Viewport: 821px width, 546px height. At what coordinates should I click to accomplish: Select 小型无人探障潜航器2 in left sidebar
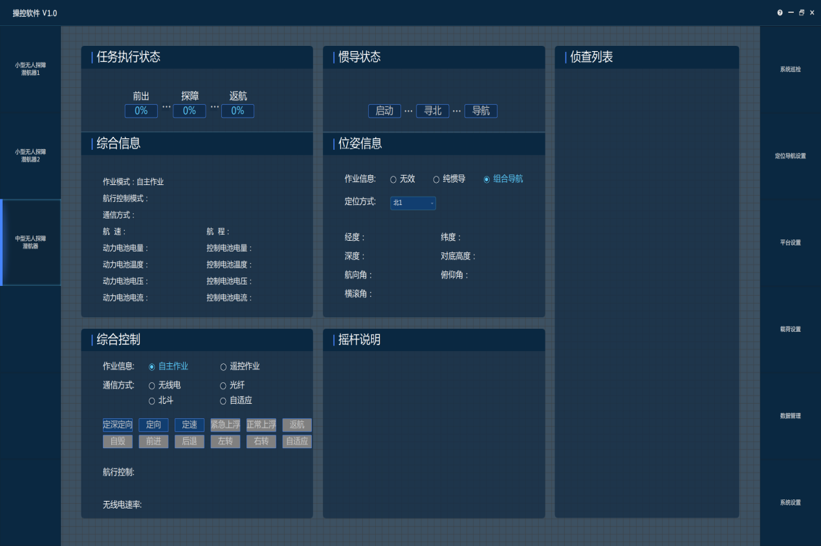(x=30, y=156)
